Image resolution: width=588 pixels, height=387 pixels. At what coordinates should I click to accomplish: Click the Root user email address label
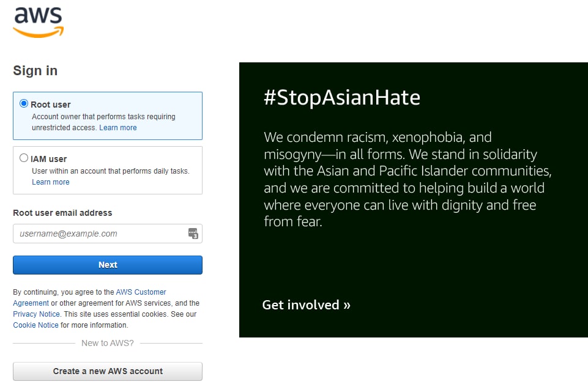tap(62, 213)
